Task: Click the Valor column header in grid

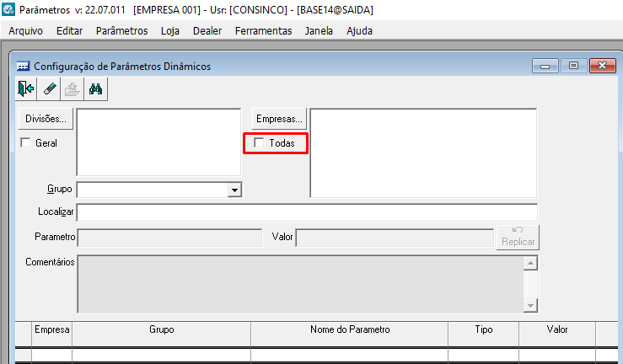Action: point(557,334)
